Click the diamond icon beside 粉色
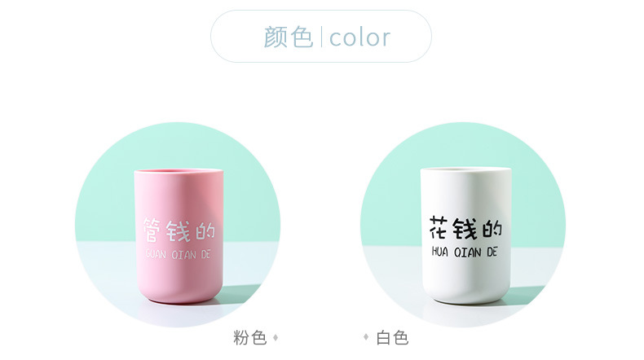Screen dimensions: 644x360 (x=276, y=337)
